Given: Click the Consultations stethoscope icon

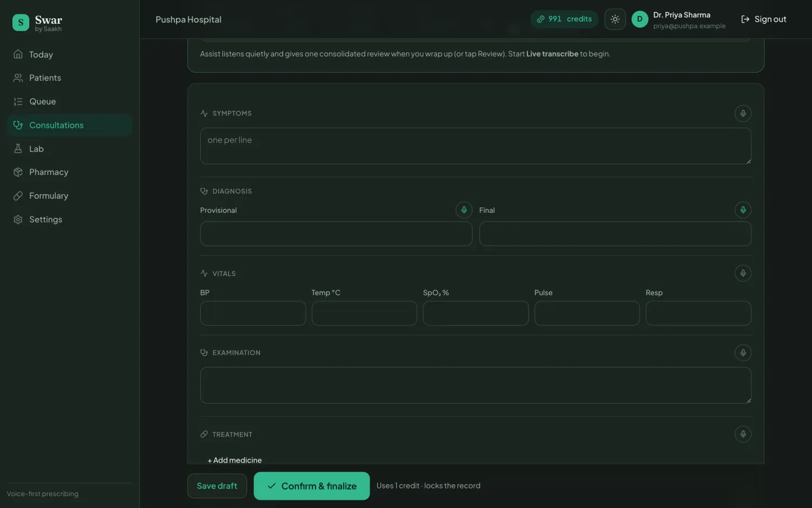Looking at the screenshot, I should (x=18, y=125).
